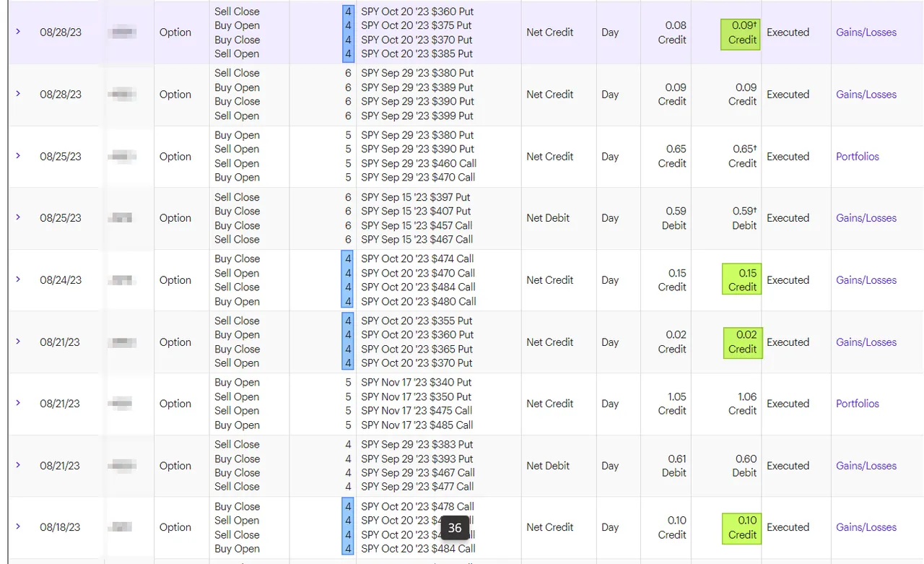Click Net Debit in the Sep 15 '23 order row
Viewport: 924px width, 564px height.
pos(548,218)
